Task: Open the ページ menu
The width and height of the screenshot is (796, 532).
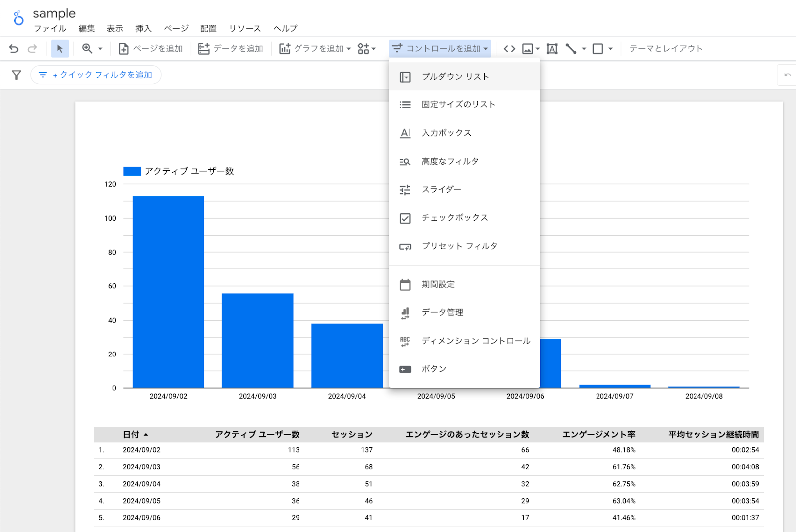Action: pos(176,29)
